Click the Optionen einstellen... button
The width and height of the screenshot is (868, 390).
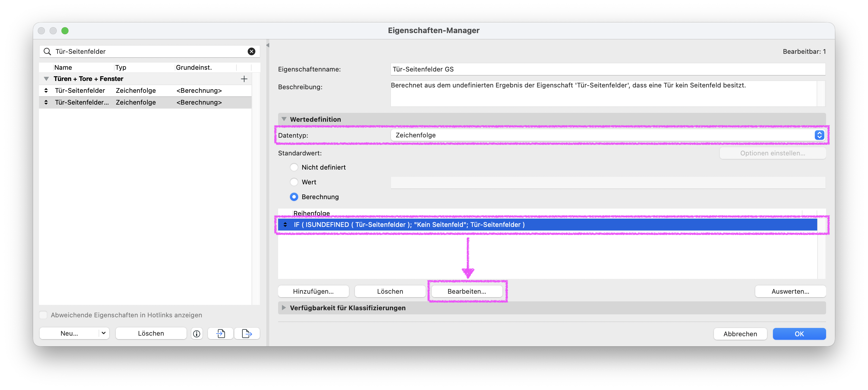tap(772, 153)
